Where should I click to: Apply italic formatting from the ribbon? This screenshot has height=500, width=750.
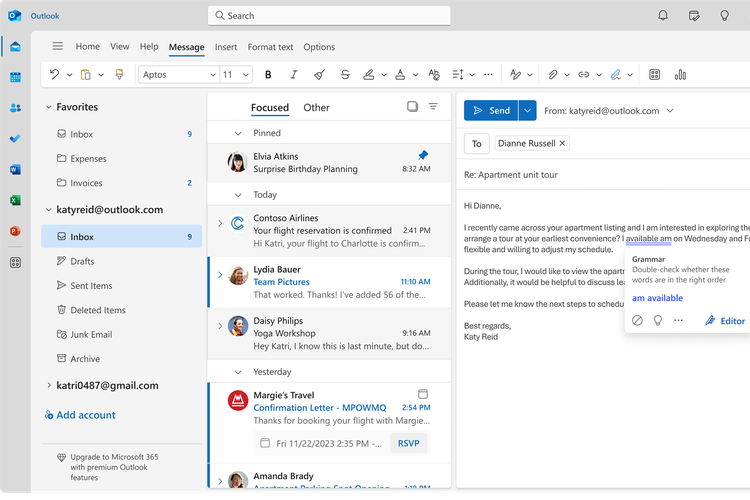(293, 75)
